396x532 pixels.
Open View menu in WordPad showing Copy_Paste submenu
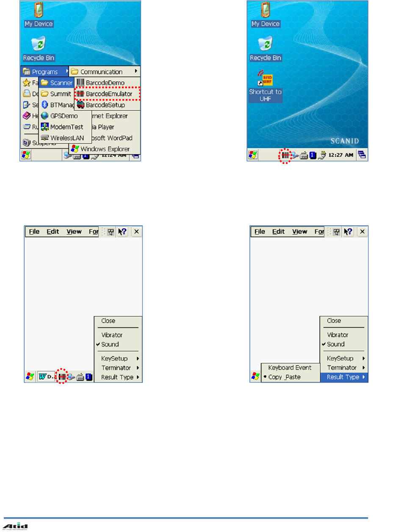coord(300,232)
